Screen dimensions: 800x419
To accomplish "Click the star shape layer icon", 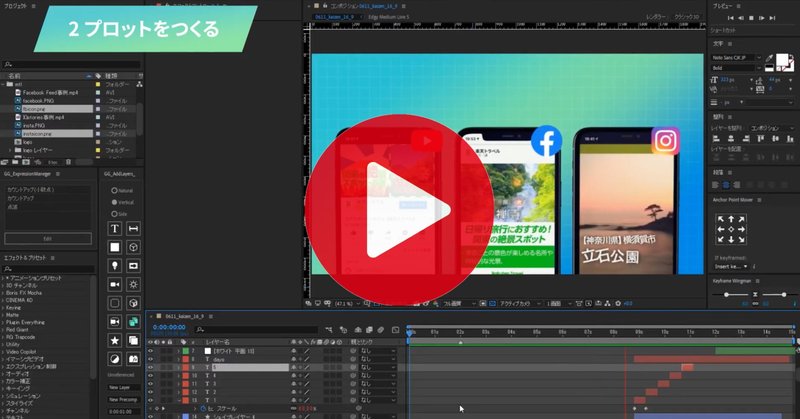I will pos(115,340).
